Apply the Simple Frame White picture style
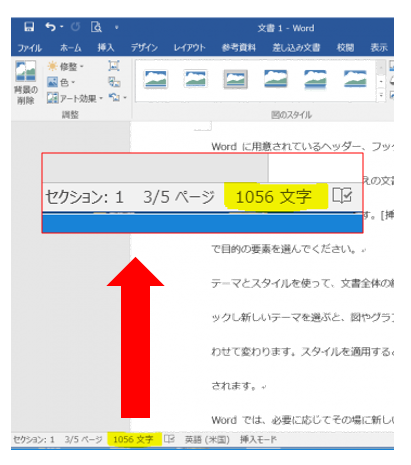Image resolution: width=411 pixels, height=465 pixels. pyautogui.click(x=155, y=79)
